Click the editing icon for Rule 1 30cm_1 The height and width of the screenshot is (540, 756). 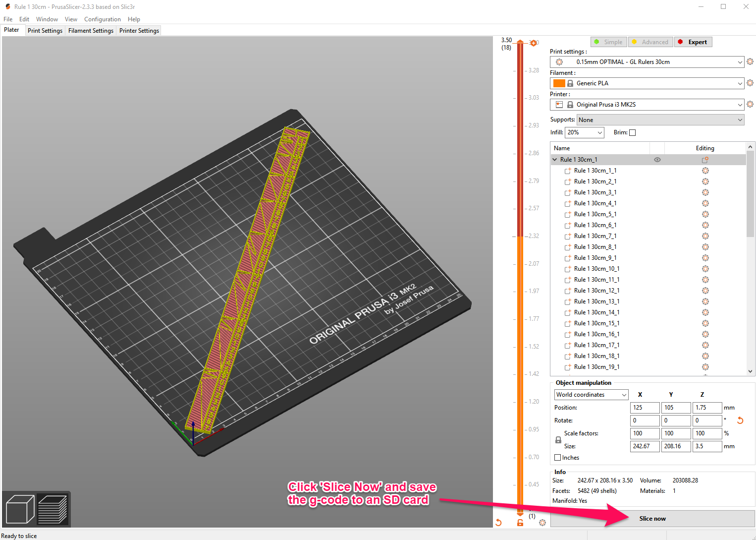[705, 160]
